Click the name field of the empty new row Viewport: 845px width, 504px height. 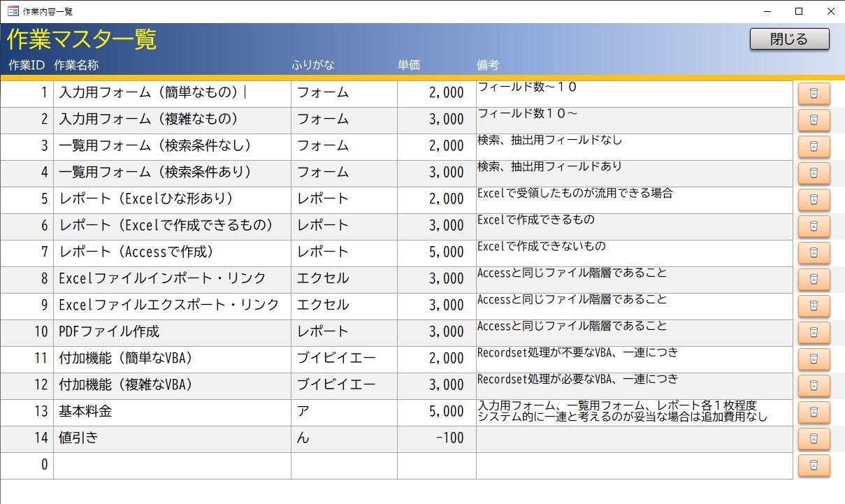(x=172, y=466)
